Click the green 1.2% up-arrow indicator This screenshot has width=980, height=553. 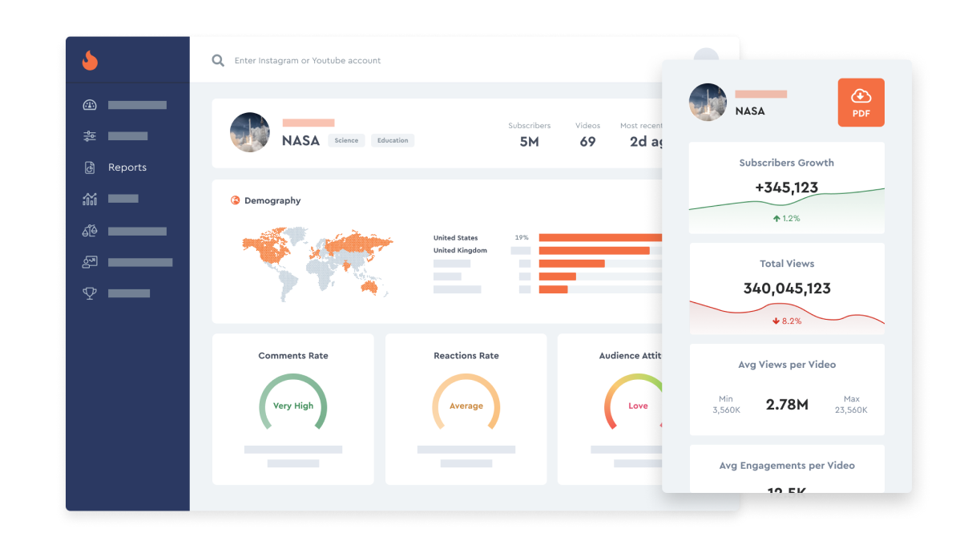point(787,219)
